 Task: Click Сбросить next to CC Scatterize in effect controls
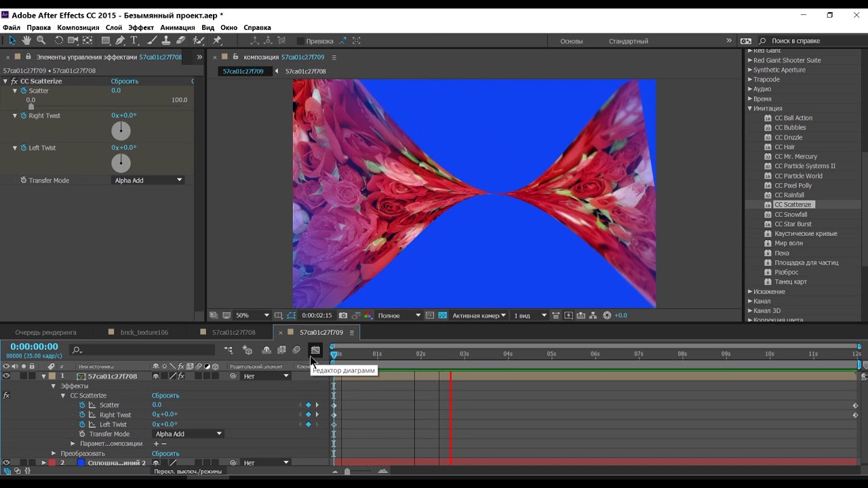[124, 81]
